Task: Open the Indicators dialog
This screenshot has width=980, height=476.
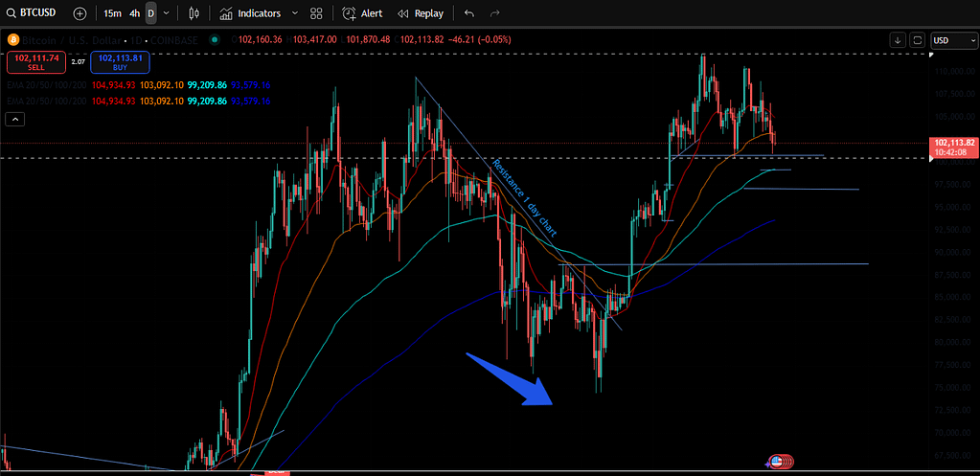Action: point(250,13)
